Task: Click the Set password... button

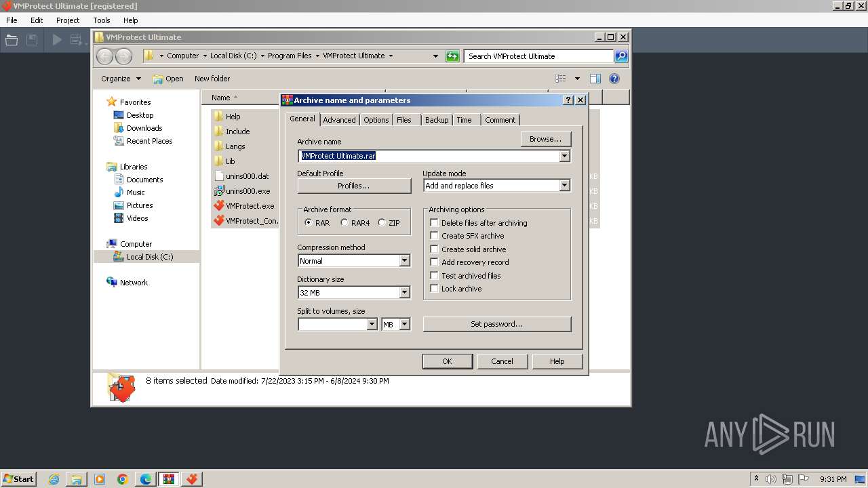Action: [x=497, y=324]
